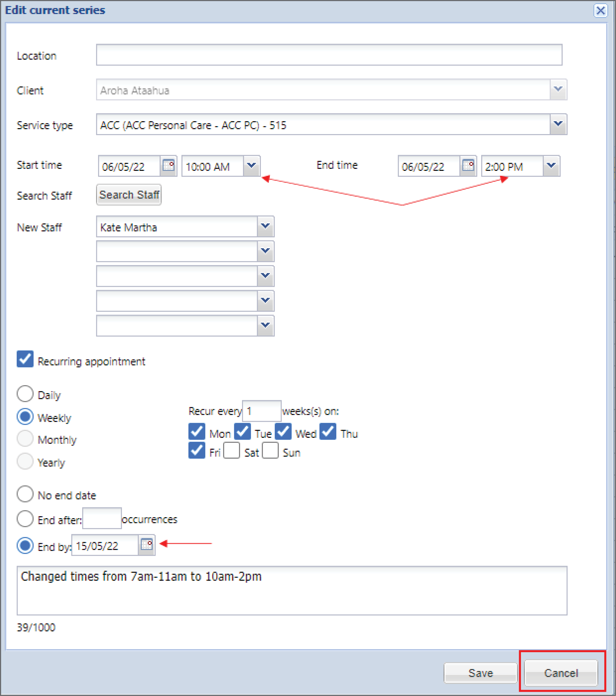Viewport: 616px width, 696px height.
Task: Save the series changes
Action: click(480, 673)
